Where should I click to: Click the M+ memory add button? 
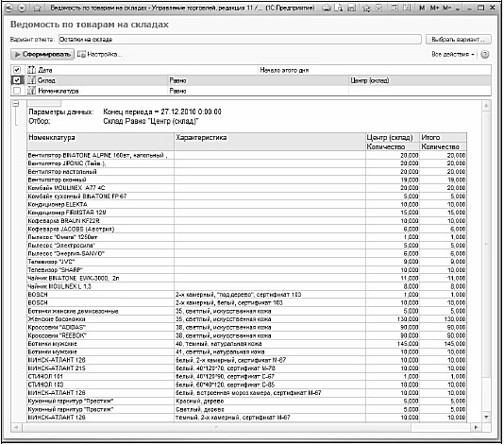435,9
